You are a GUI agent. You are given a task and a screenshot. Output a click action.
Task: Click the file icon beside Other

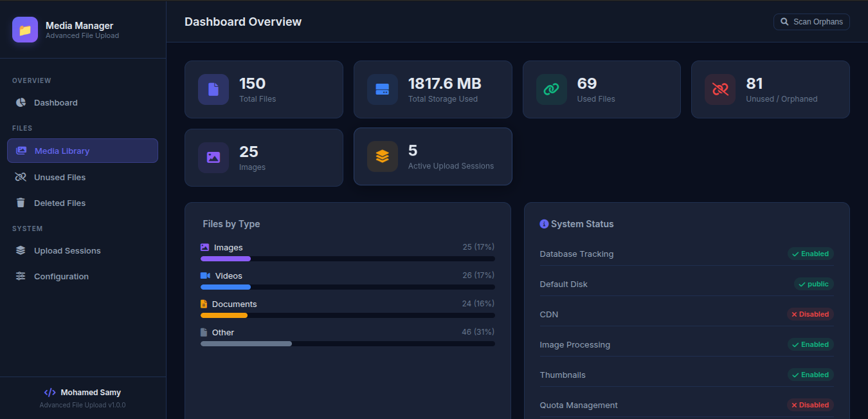(x=204, y=332)
